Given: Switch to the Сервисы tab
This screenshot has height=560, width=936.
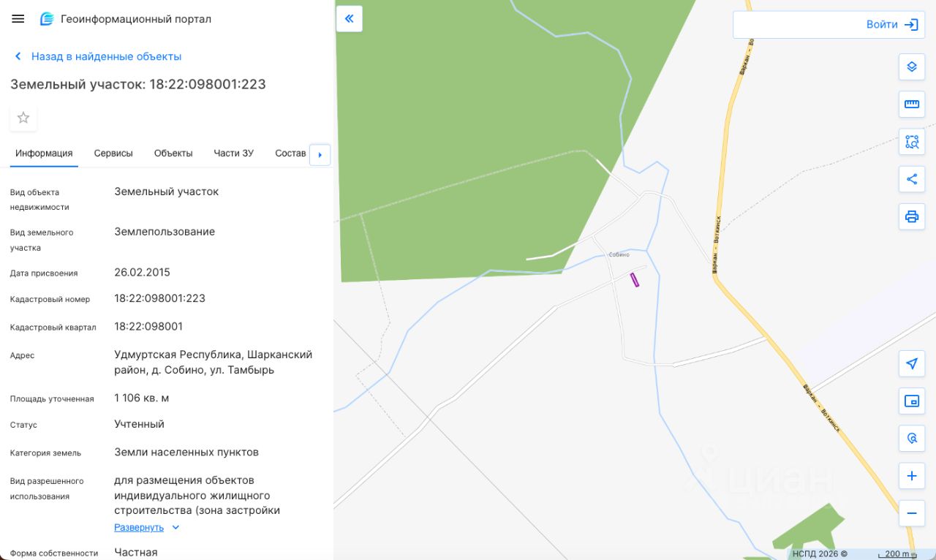Looking at the screenshot, I should [113, 154].
